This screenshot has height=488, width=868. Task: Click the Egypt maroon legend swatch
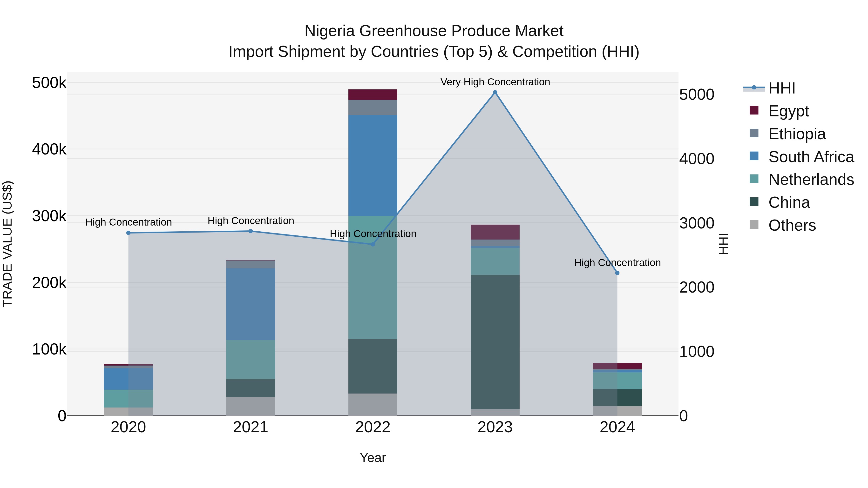tap(754, 110)
